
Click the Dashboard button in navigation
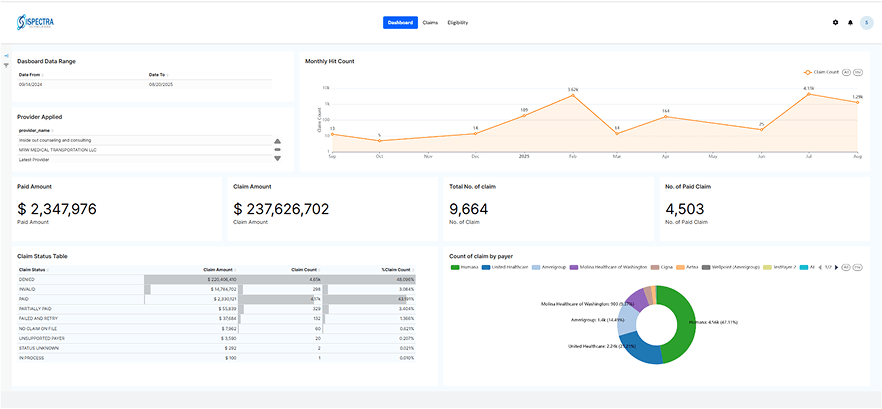pos(400,22)
